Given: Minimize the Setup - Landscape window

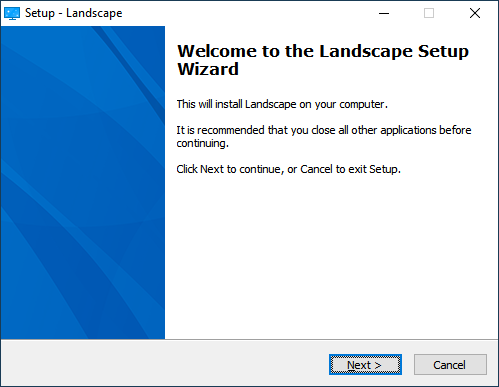Looking at the screenshot, I should tap(384, 13).
